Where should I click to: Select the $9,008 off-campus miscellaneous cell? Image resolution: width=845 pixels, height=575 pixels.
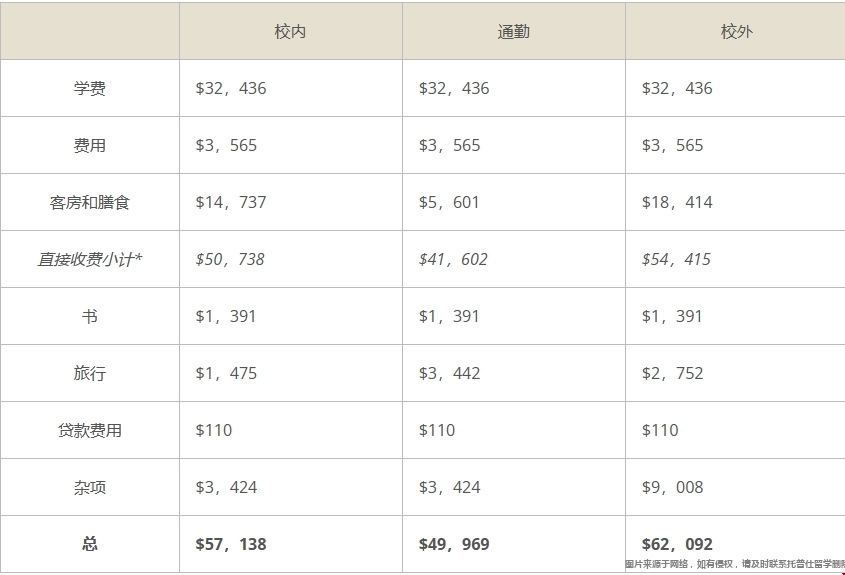(x=673, y=488)
